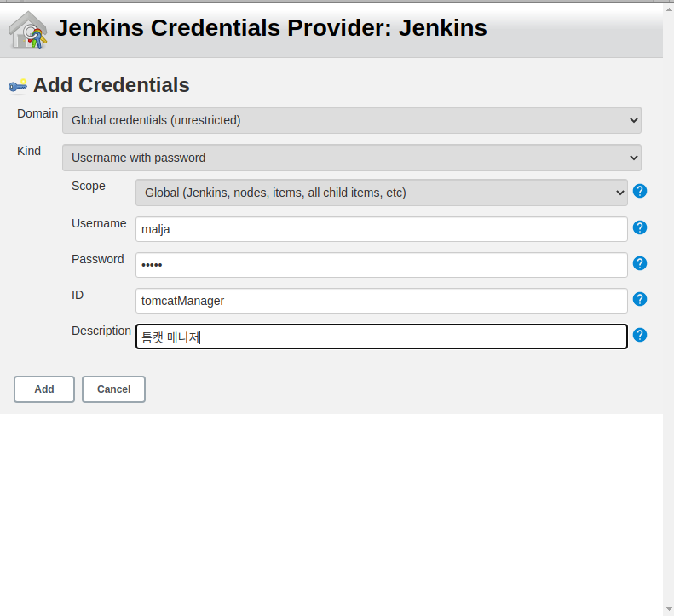
Task: Click the Add Credentials heading
Action: (112, 85)
